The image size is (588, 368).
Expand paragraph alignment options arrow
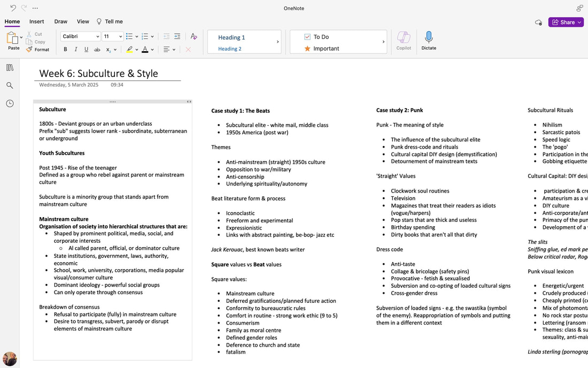click(x=174, y=50)
